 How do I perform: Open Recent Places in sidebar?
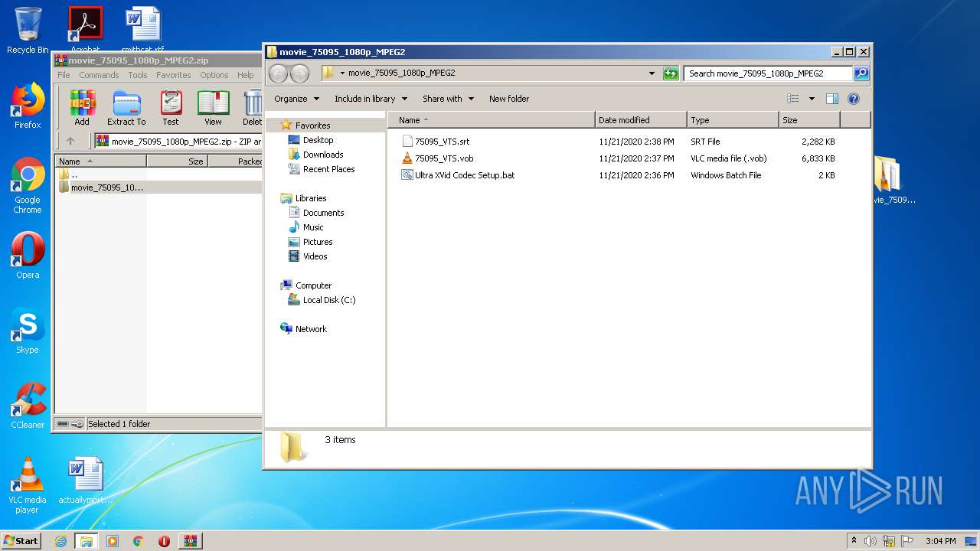328,169
